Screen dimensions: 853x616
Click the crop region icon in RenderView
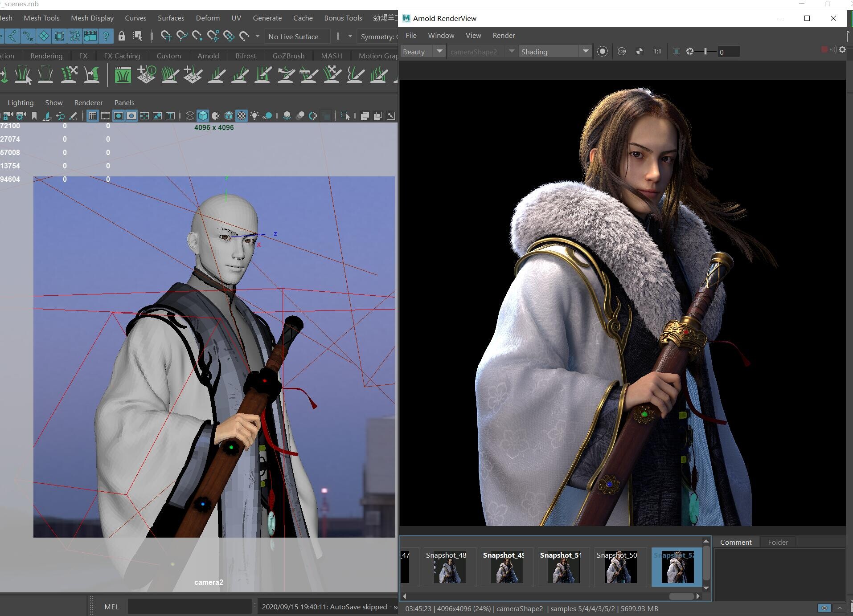(676, 52)
